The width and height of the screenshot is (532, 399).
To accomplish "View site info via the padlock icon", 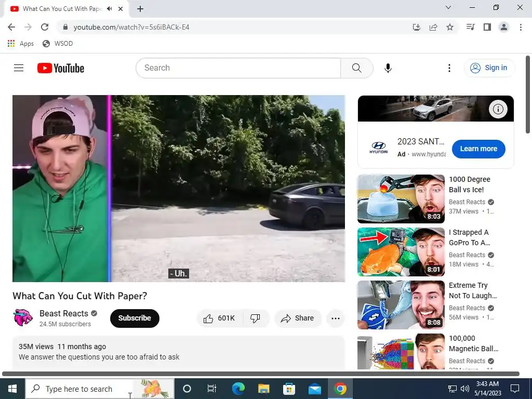I will [x=65, y=27].
